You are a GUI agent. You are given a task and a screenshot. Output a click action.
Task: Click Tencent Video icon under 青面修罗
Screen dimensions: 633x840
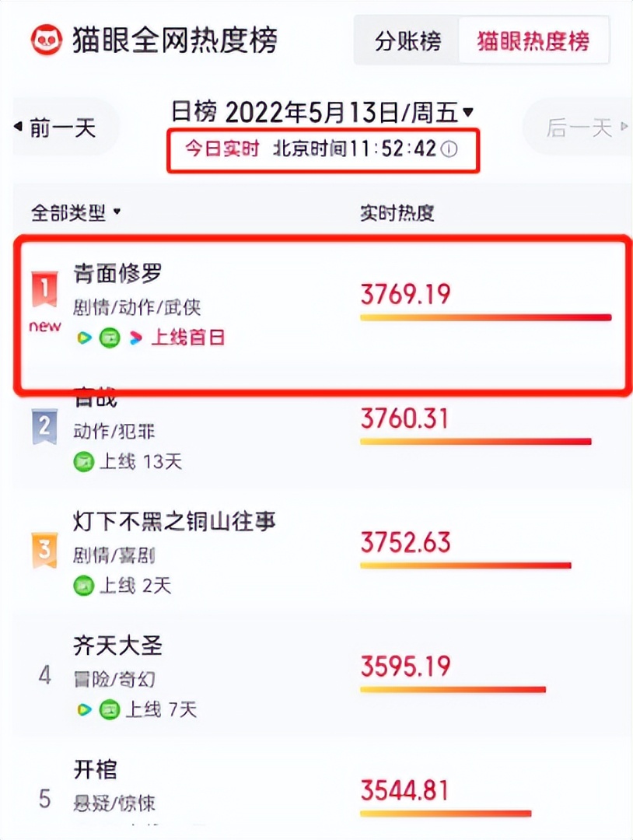[x=83, y=338]
